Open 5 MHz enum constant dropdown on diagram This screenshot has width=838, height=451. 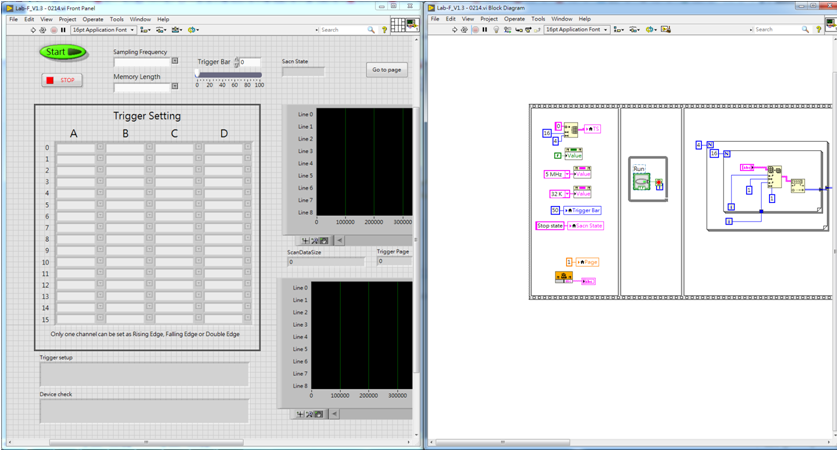click(x=567, y=174)
